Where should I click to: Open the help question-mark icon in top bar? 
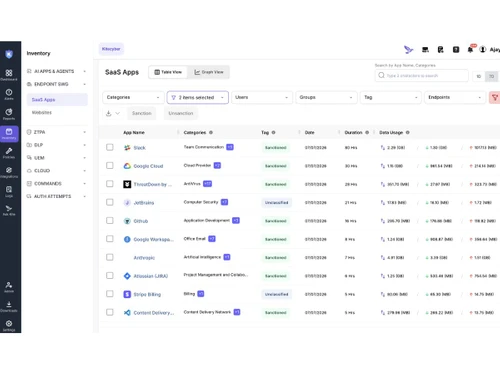(x=456, y=50)
